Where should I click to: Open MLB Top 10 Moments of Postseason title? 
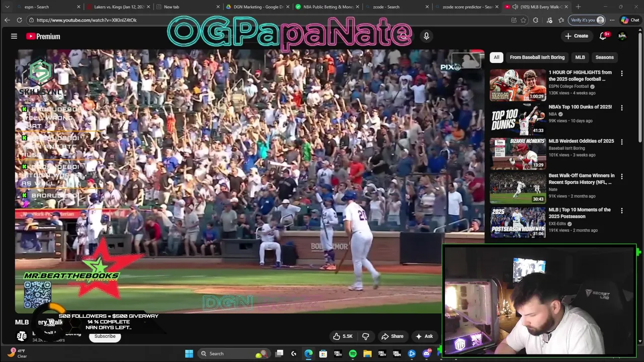(580, 213)
